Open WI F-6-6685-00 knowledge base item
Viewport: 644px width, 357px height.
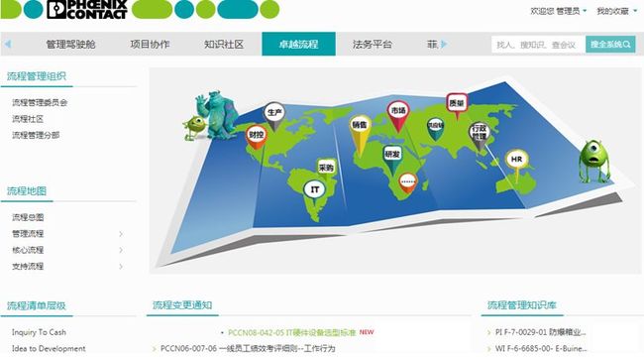(541, 349)
